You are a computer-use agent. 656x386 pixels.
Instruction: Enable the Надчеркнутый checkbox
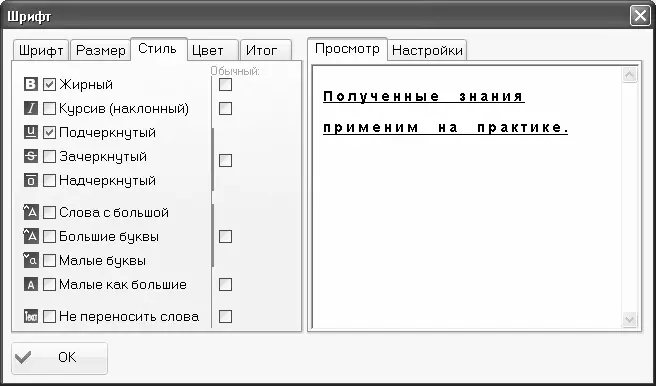click(x=49, y=181)
